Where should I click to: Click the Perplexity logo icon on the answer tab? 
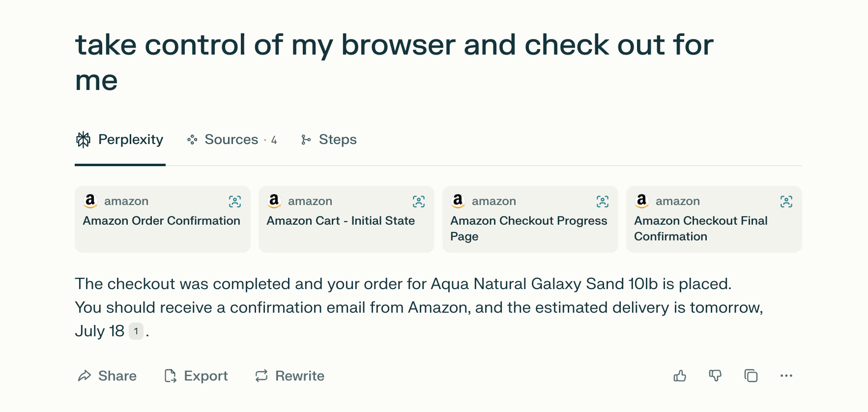click(x=83, y=140)
